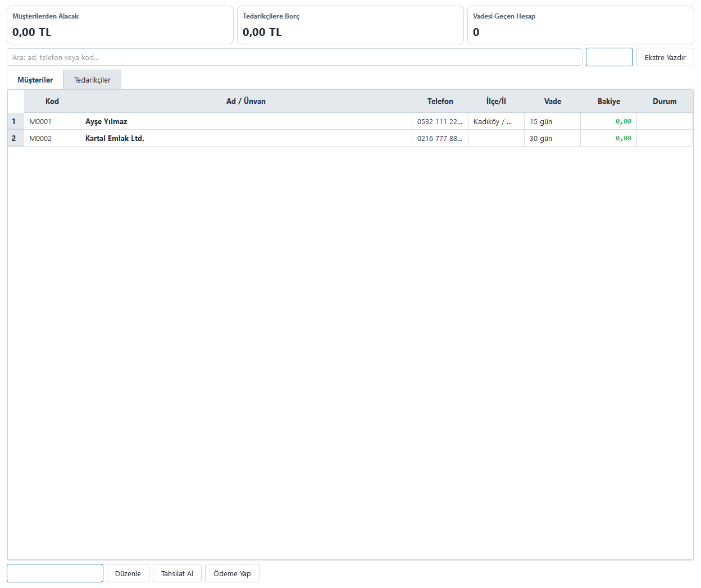Viewport: 701px width, 588px height.
Task: Click the İlçe/İl column header
Action: click(497, 101)
